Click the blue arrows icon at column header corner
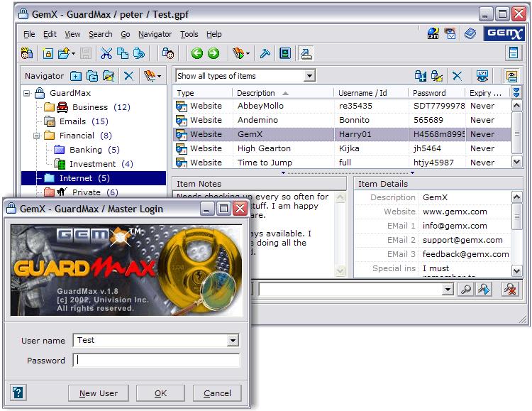Image resolution: width=532 pixels, height=411 pixels. [516, 92]
